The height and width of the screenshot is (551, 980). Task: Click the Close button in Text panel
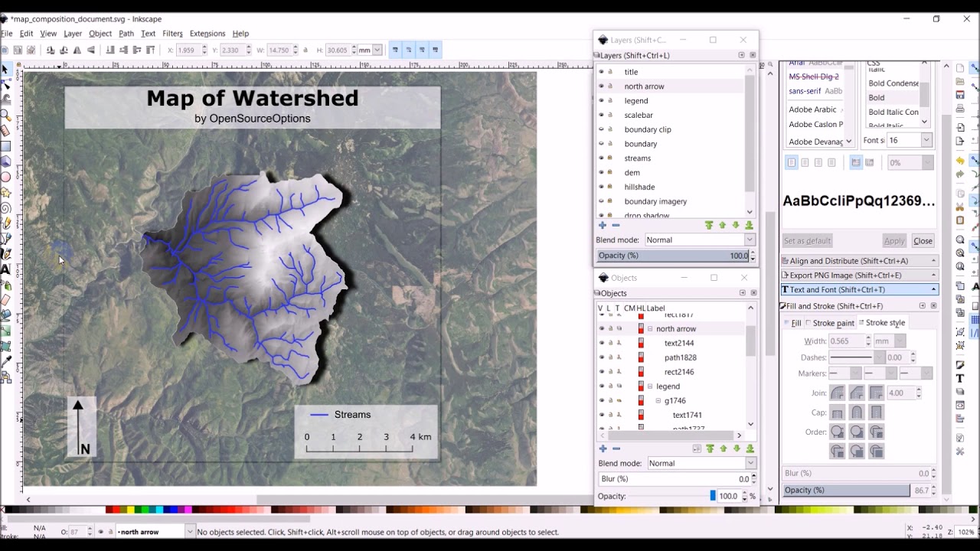pos(923,241)
